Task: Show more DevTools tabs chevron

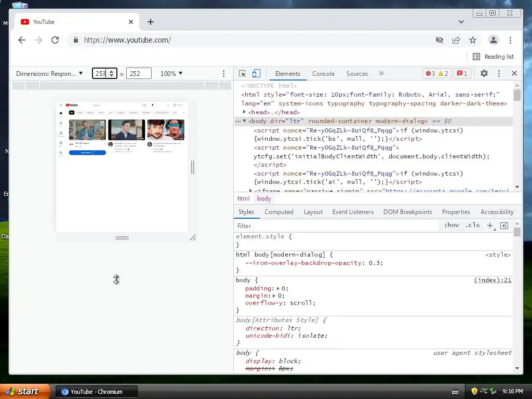Action: [381, 73]
